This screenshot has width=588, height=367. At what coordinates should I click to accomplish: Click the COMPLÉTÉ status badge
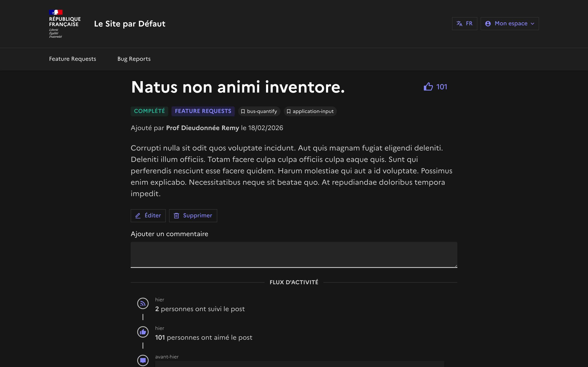click(x=149, y=111)
